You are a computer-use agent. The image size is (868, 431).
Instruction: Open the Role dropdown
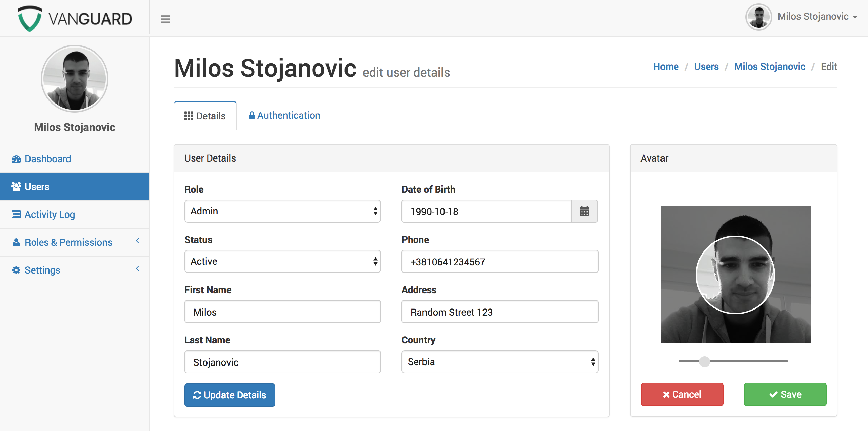coord(282,211)
